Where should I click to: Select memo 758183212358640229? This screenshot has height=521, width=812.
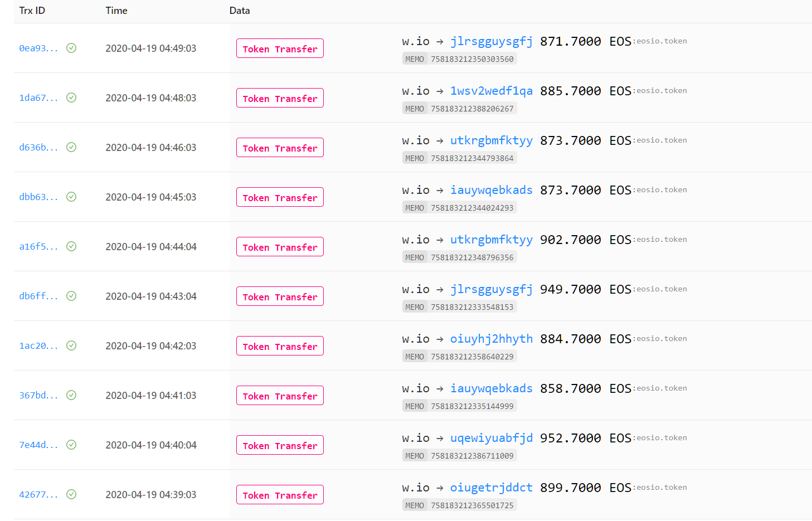(472, 357)
